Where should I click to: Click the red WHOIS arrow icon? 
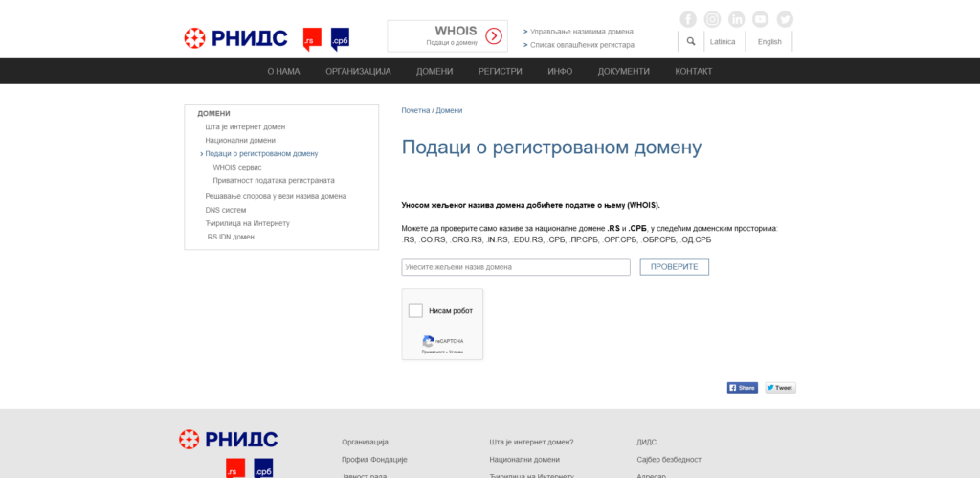tap(494, 36)
